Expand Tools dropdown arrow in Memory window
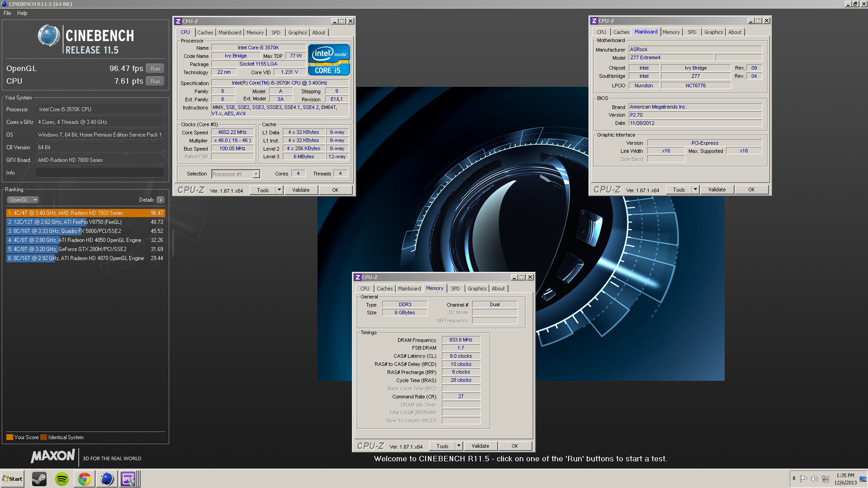 coord(459,446)
